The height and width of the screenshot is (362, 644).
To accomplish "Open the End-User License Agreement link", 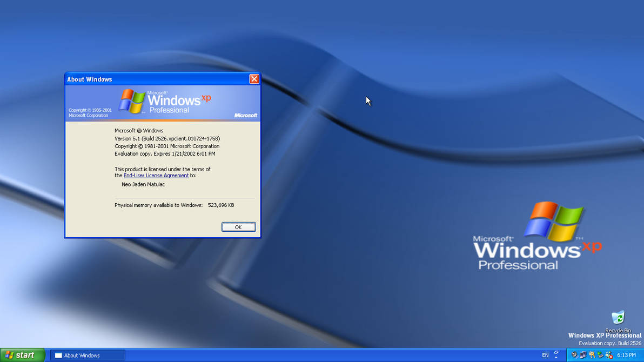I will point(156,175).
